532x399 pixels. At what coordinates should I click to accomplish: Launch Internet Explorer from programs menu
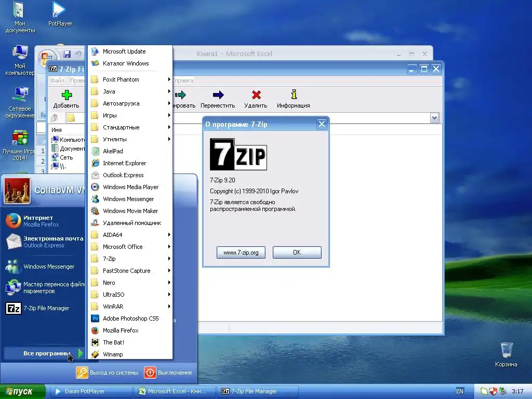130,163
